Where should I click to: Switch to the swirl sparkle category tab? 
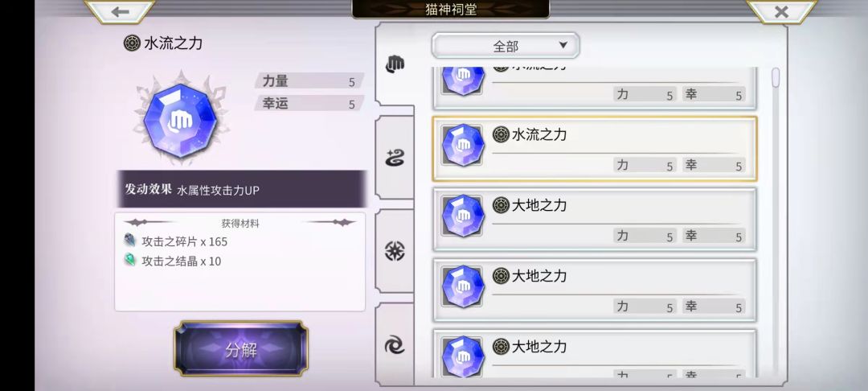click(395, 158)
